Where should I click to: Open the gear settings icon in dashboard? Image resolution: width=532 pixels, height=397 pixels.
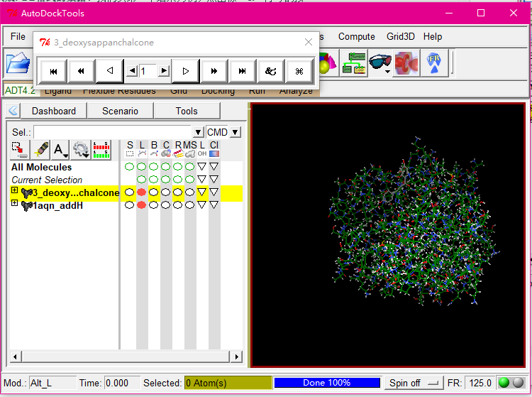81,150
